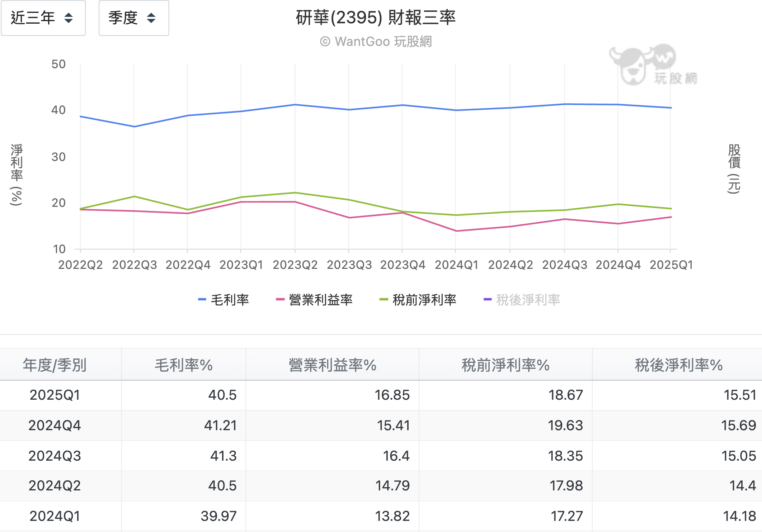The width and height of the screenshot is (762, 532).
Task: Select the 年度/季別 column header
Action: pos(55,365)
